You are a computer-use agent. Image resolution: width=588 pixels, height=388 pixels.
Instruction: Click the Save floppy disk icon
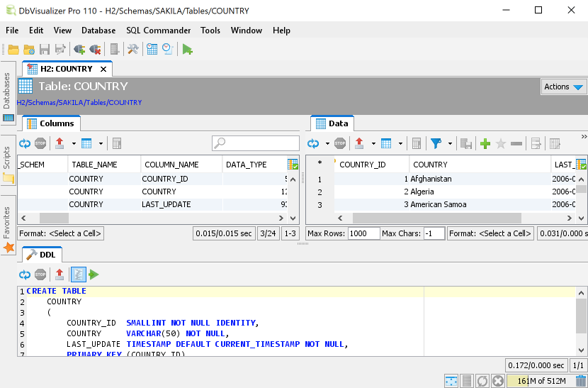click(45, 49)
